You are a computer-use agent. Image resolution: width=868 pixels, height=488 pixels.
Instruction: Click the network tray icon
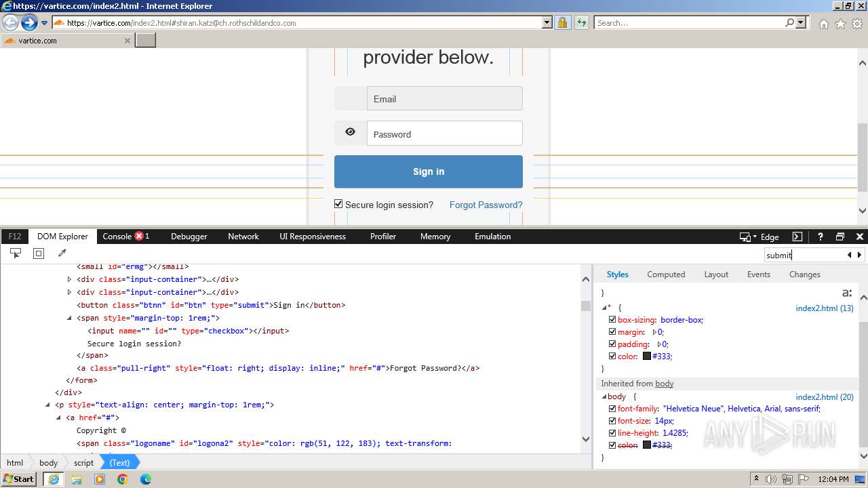(x=787, y=479)
